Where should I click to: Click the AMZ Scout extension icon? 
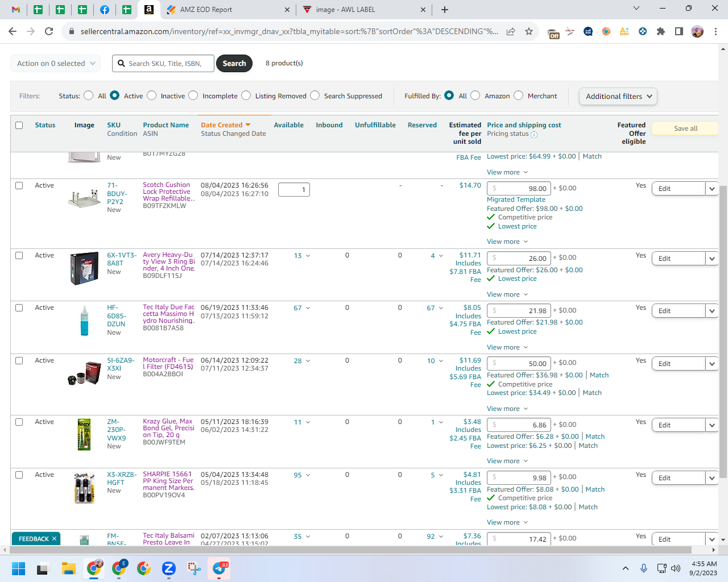624,31
